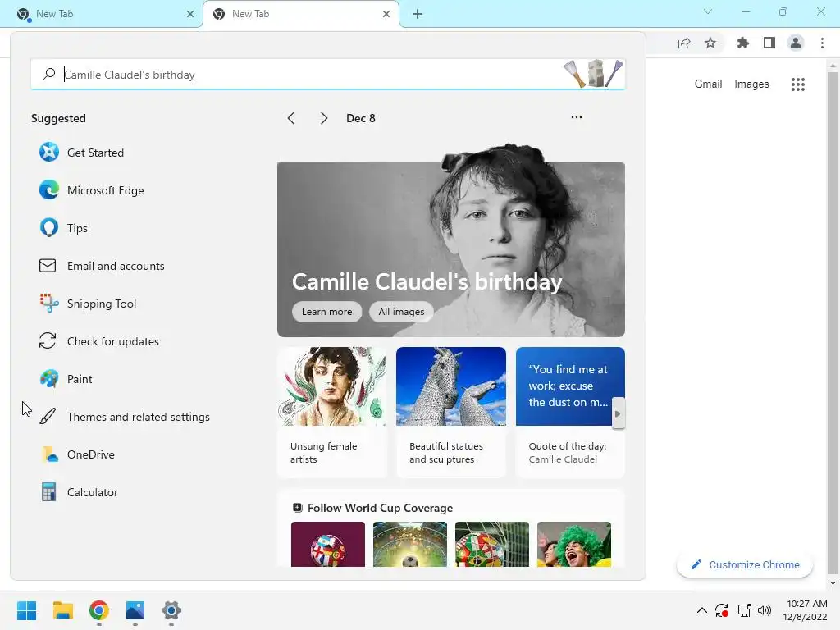Open Chrome tab search dropdown arrow

[708, 11]
